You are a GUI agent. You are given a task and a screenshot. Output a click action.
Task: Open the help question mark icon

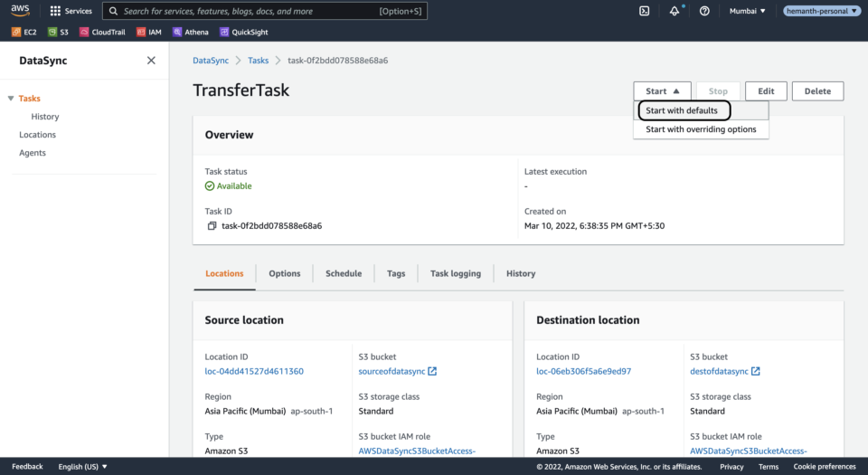704,11
